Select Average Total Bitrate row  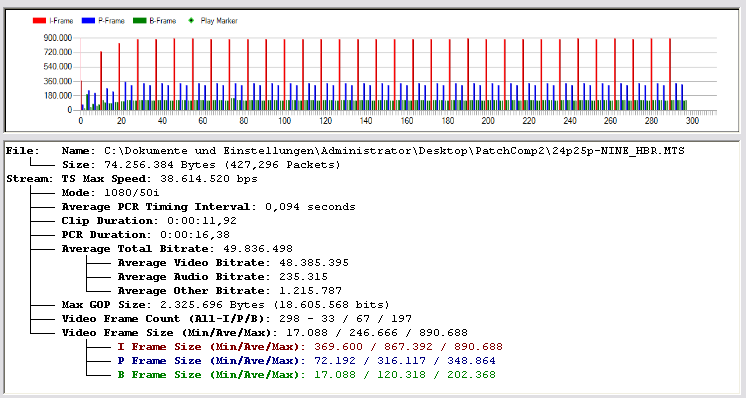click(177, 249)
